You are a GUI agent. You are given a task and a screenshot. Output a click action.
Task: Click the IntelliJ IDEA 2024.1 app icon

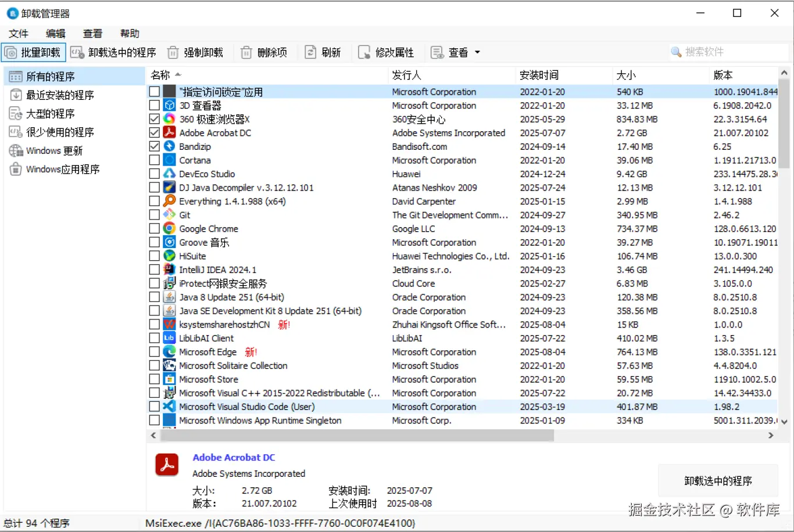[169, 269]
